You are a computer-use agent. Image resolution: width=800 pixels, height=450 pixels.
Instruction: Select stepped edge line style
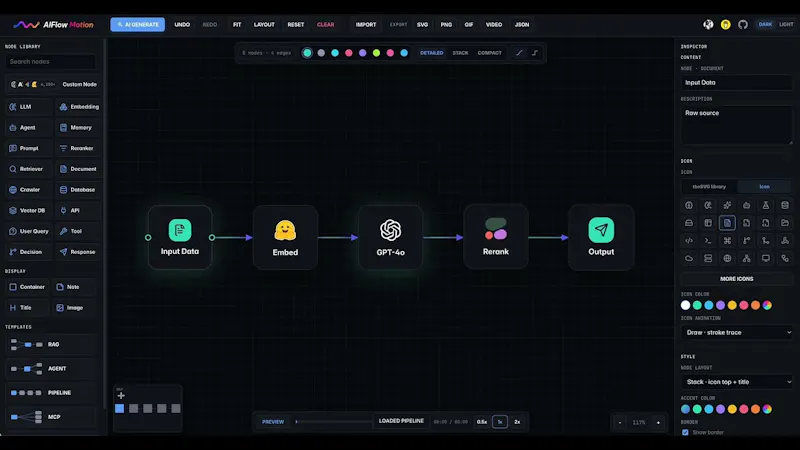coord(535,53)
